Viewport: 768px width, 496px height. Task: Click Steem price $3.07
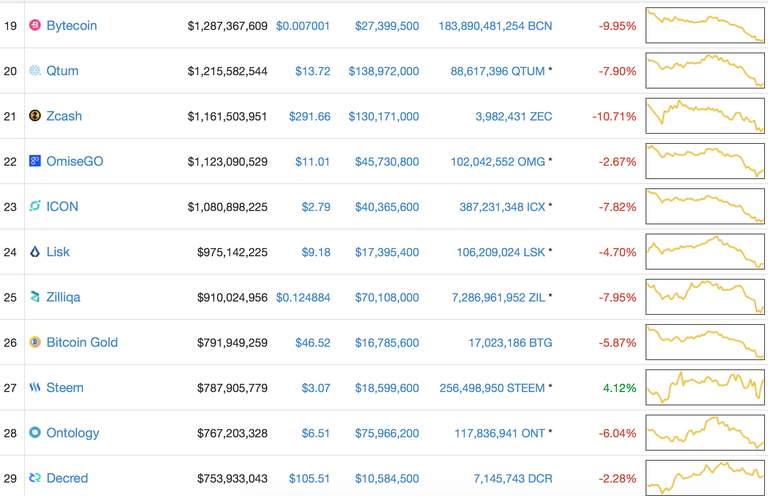(x=316, y=388)
